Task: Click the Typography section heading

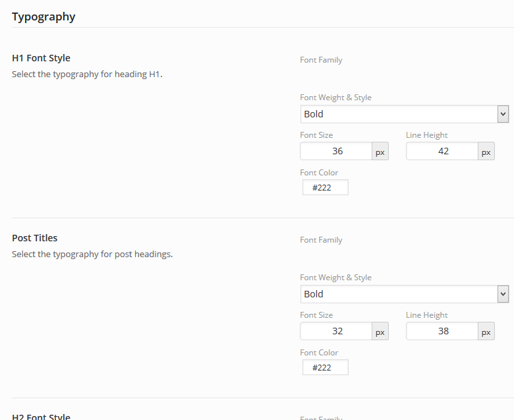Action: tap(43, 17)
